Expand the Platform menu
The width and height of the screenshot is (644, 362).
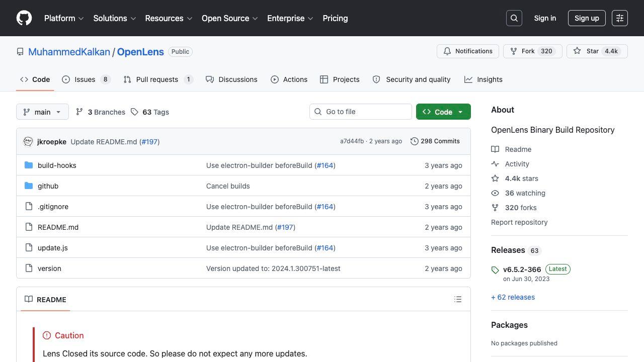pos(64,18)
